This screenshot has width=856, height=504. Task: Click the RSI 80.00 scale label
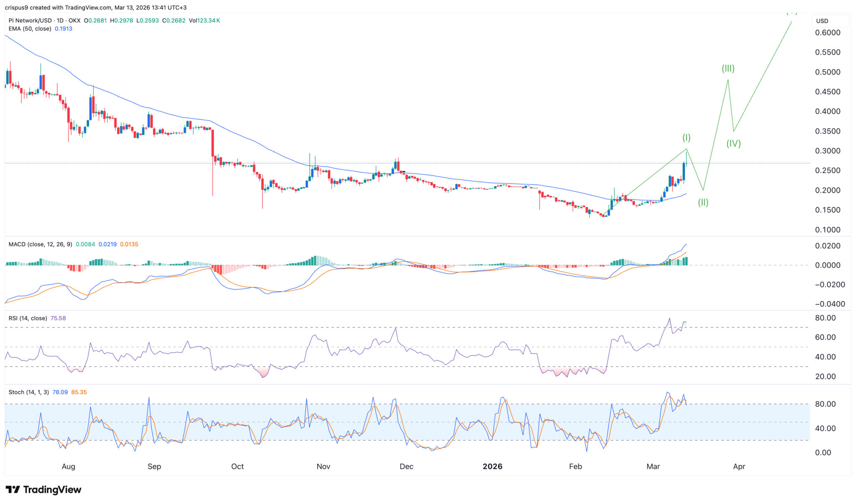tap(825, 318)
